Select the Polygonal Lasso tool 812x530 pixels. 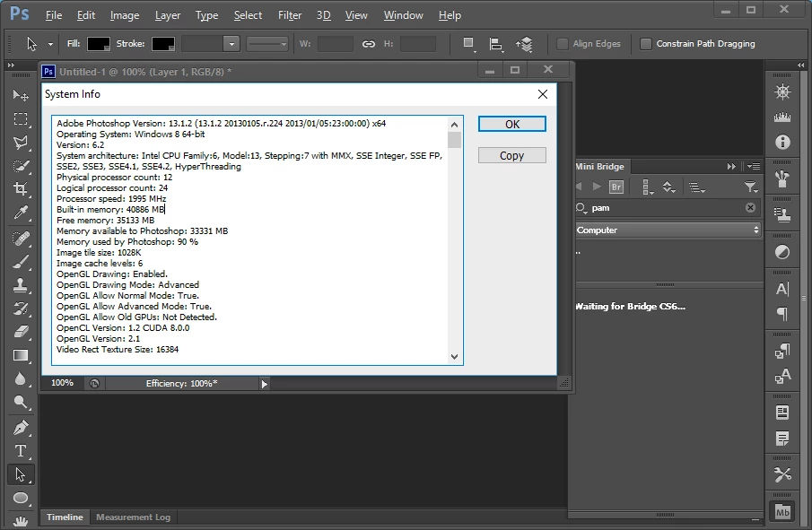21,143
